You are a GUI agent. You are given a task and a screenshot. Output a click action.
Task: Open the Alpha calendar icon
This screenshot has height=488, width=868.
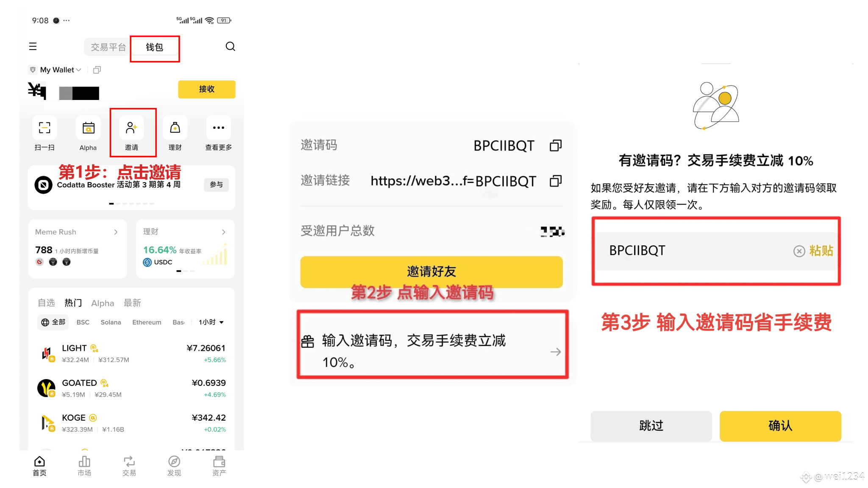(88, 128)
